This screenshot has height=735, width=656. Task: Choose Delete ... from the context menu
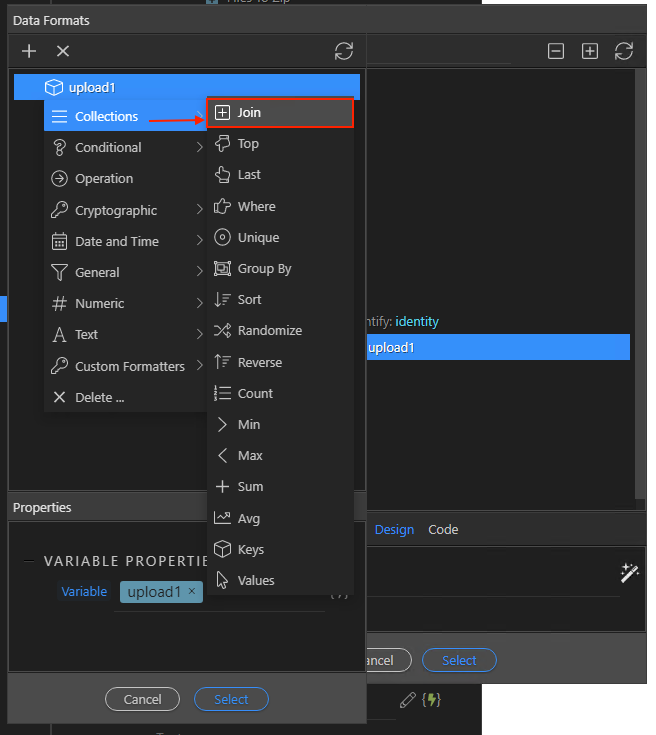click(x=125, y=398)
